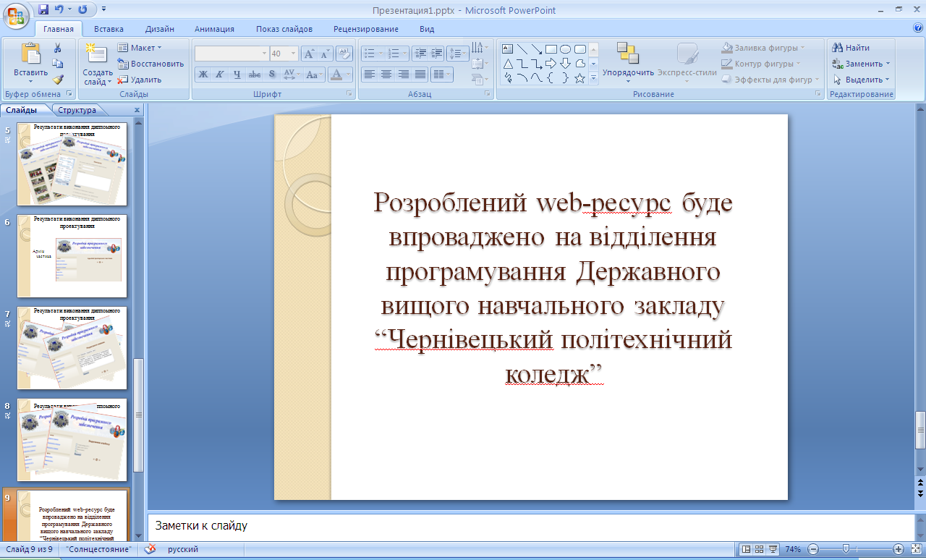Screen dimensions: 926x560
Task: Decrease the list indent level
Action: pos(420,54)
